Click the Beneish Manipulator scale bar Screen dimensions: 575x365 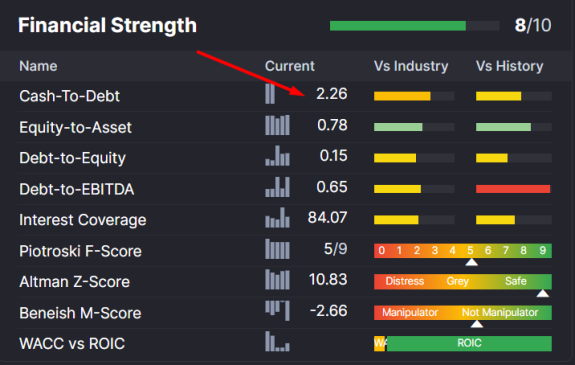point(463,313)
